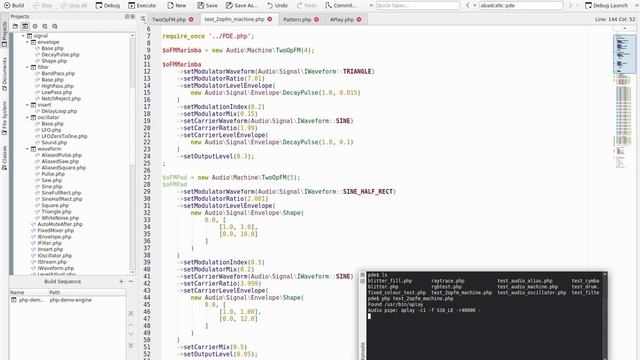Close the APlay.php tab
Viewport: 640px width, 360px height.
(359, 19)
